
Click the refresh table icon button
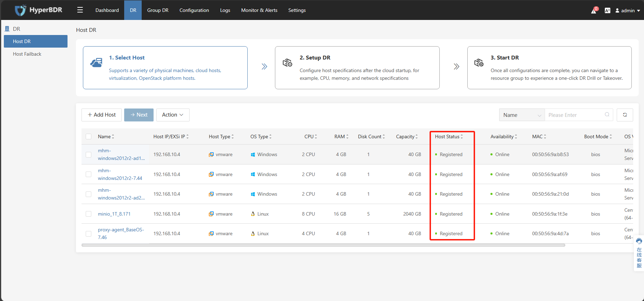(625, 115)
